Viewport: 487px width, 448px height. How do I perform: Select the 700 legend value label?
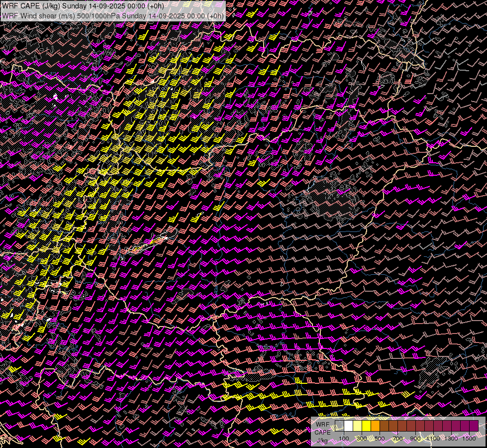point(397,439)
